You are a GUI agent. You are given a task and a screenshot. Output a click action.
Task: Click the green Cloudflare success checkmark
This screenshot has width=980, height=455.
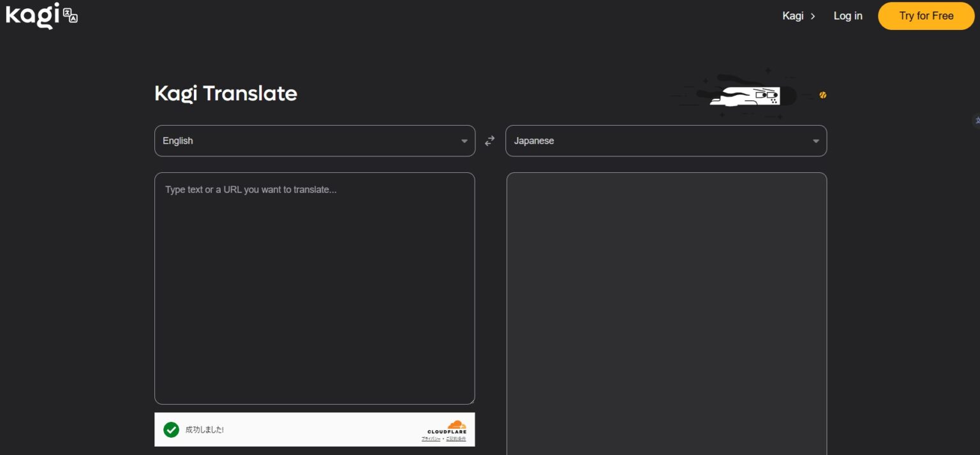[171, 429]
